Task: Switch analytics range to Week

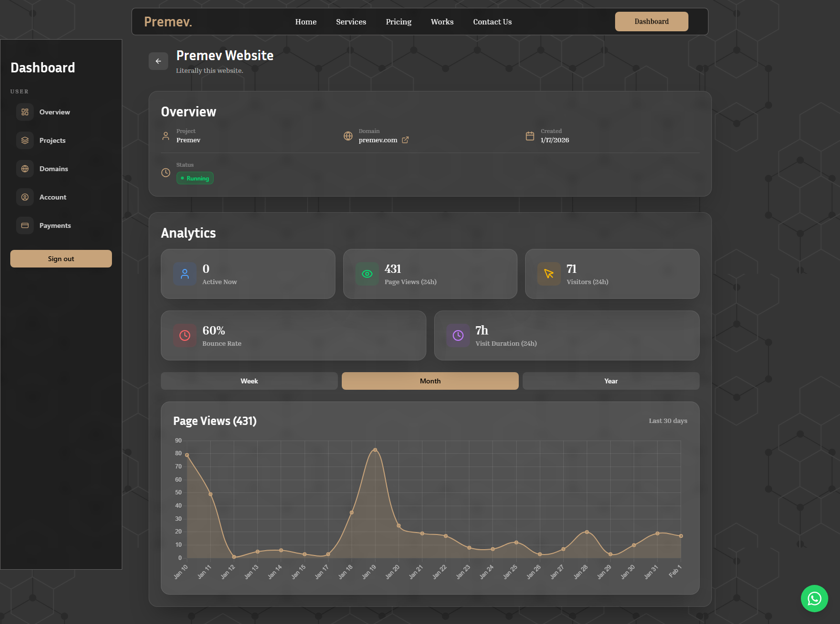Action: point(249,381)
